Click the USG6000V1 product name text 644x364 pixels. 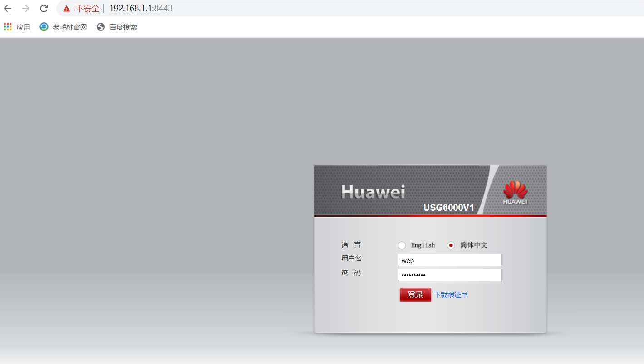(x=448, y=208)
